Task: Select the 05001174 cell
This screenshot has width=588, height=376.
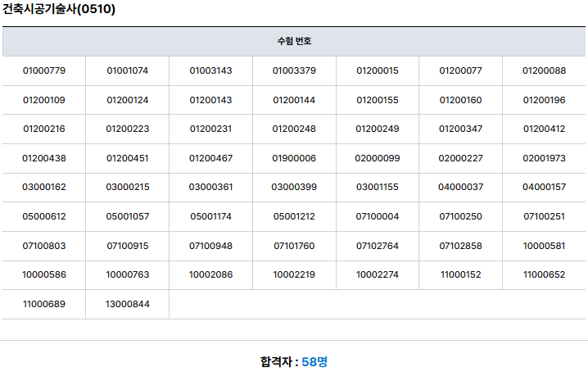Action: point(210,216)
